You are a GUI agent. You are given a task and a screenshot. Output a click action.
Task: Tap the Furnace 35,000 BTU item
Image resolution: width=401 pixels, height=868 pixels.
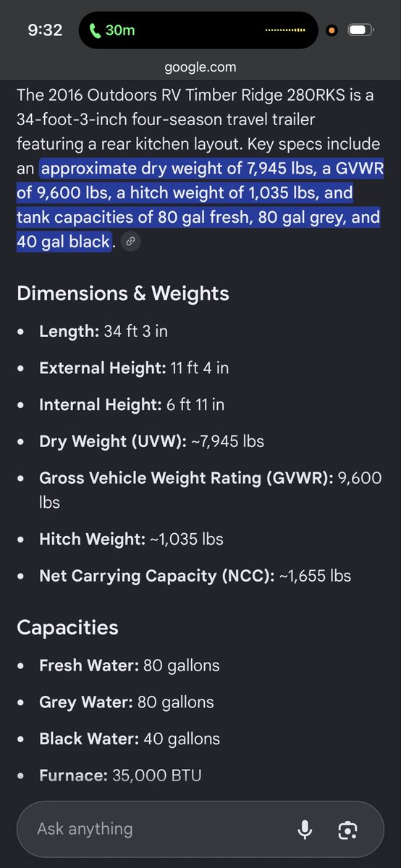[120, 775]
